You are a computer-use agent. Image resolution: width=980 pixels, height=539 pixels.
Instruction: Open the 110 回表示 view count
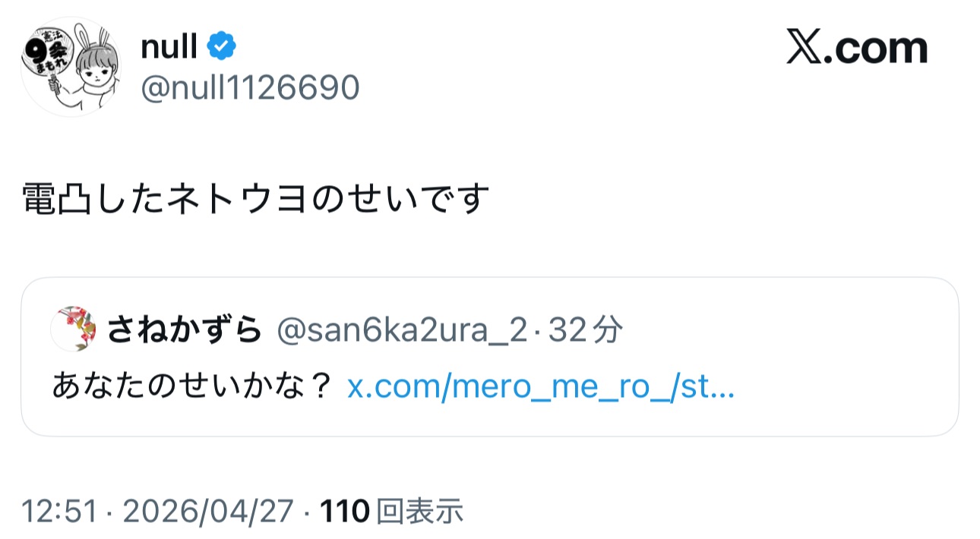click(x=392, y=512)
